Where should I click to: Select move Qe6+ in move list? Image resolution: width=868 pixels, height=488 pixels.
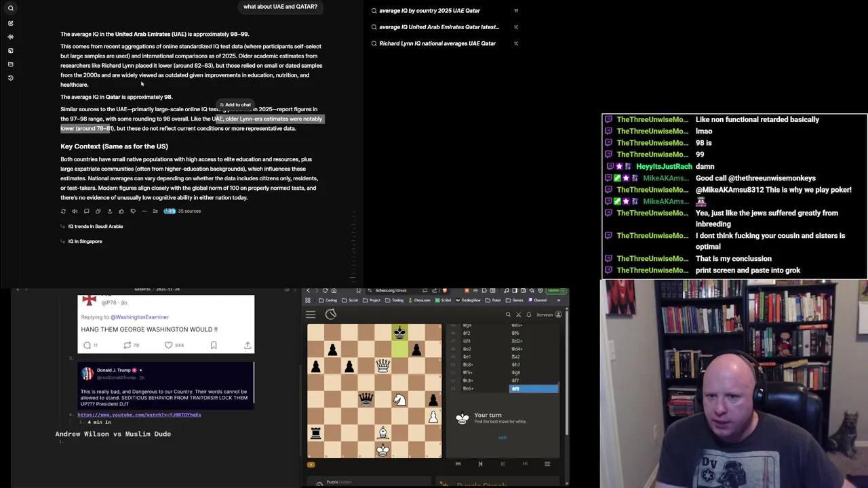click(485, 388)
